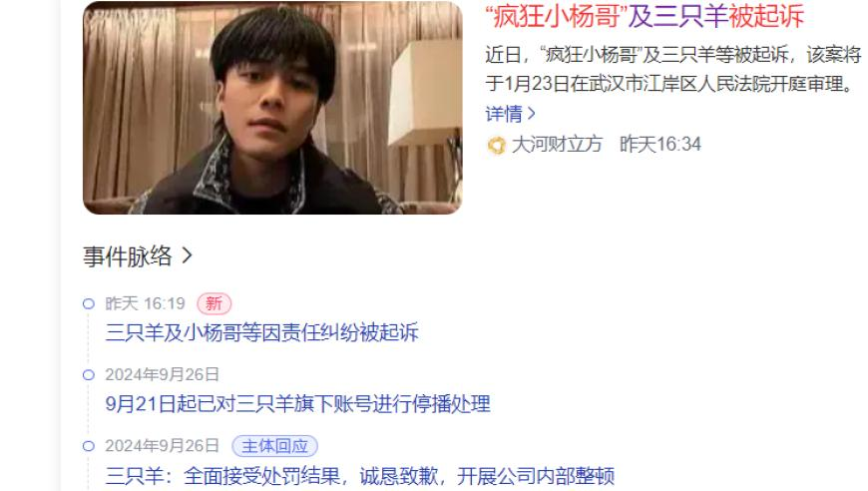Open the news video thumbnail image
Viewport: 868px width, 491px height.
coord(272,108)
